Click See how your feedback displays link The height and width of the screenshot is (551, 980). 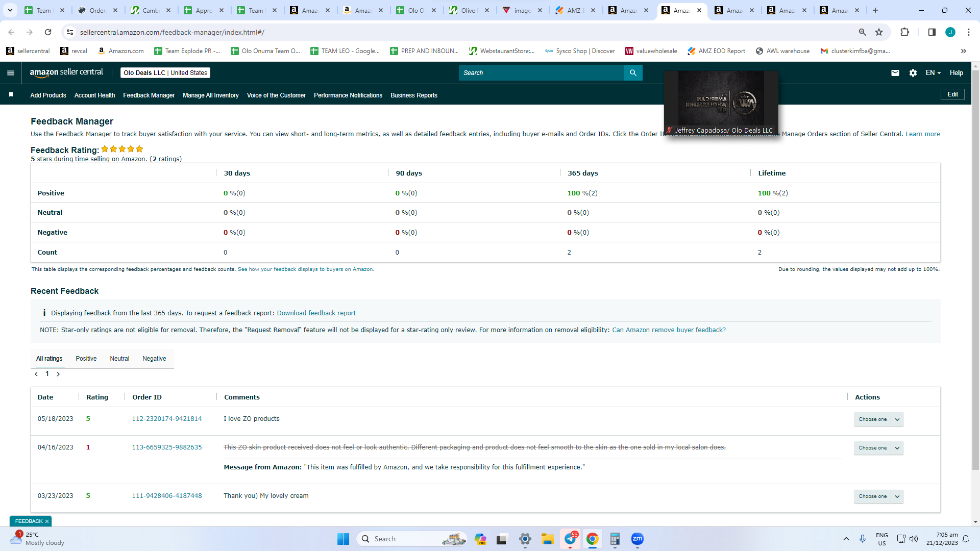tap(305, 269)
